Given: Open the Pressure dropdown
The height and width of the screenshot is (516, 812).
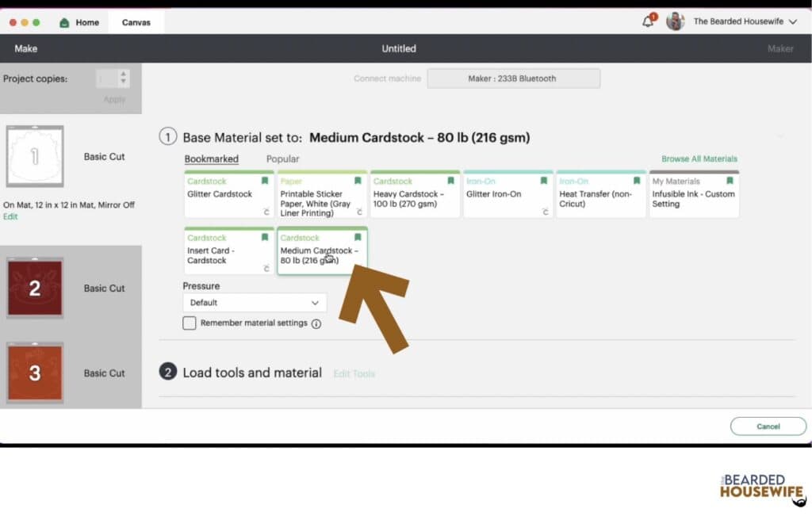Looking at the screenshot, I should 255,303.
